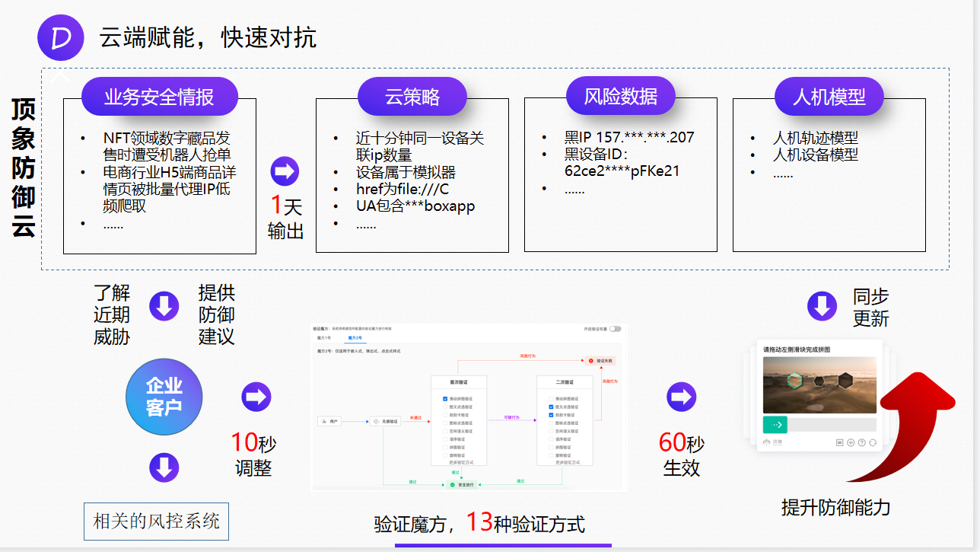Click the 风险数据 header pill
The image size is (980, 552).
click(621, 97)
